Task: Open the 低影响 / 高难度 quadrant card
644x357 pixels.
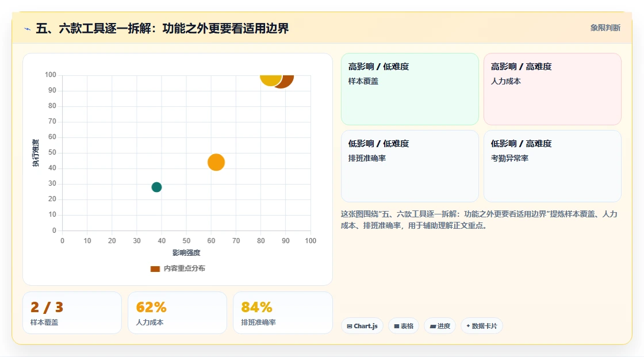Action: point(553,166)
